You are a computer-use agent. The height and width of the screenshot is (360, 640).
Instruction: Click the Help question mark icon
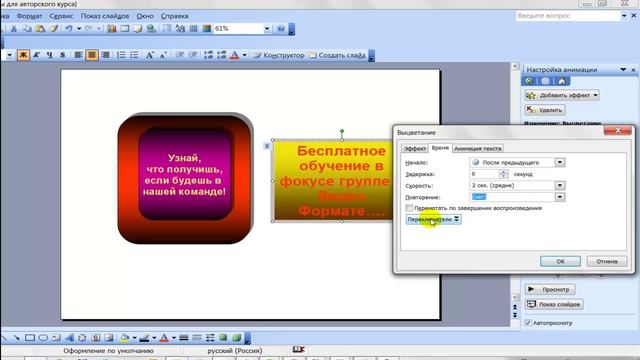pos(281,29)
